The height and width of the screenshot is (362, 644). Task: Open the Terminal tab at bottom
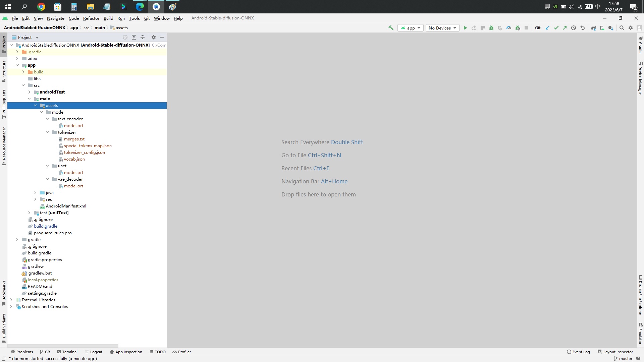67,352
